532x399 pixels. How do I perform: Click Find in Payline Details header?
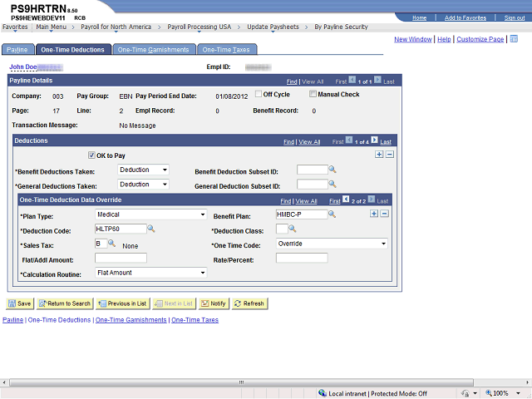tap(292, 81)
